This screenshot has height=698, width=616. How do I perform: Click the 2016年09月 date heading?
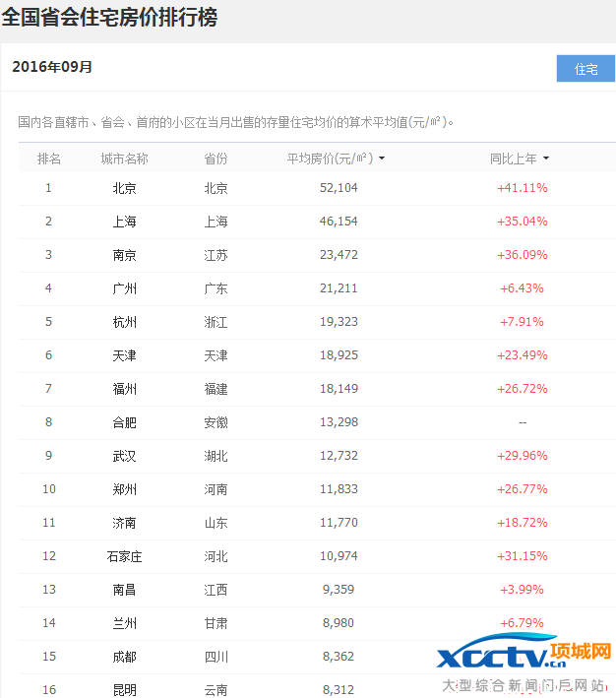tap(52, 67)
